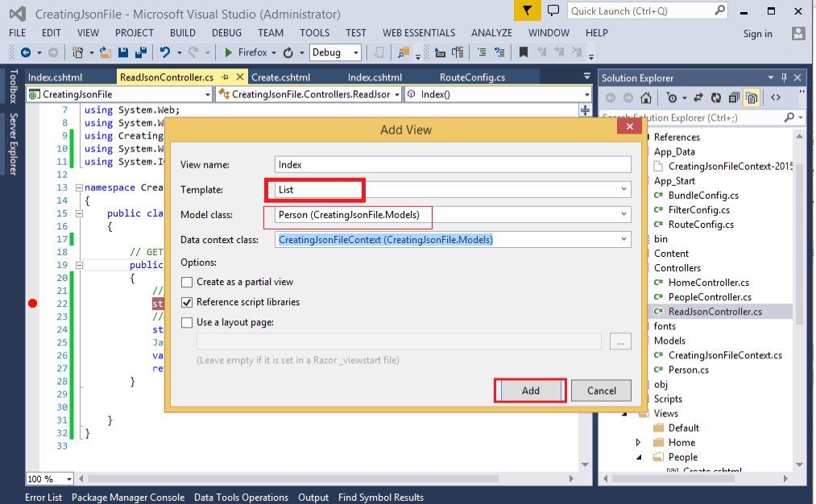
Task: Cancel the Add View dialog
Action: coord(600,390)
